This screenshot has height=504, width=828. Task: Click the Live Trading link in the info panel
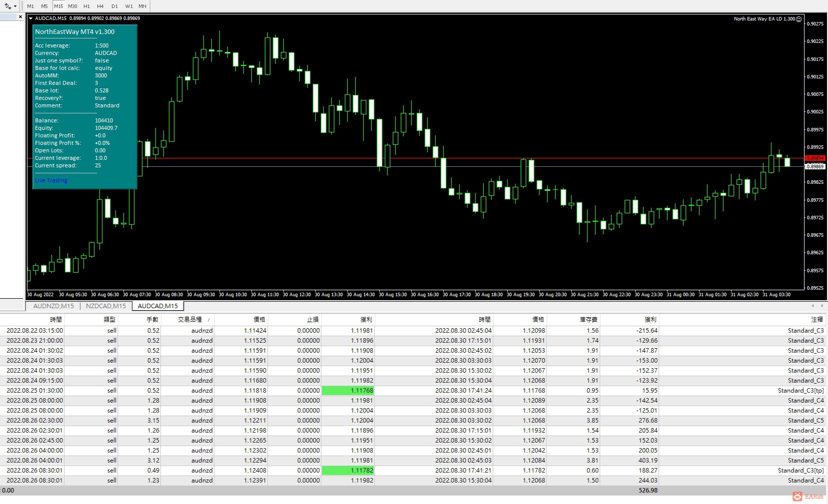[51, 180]
